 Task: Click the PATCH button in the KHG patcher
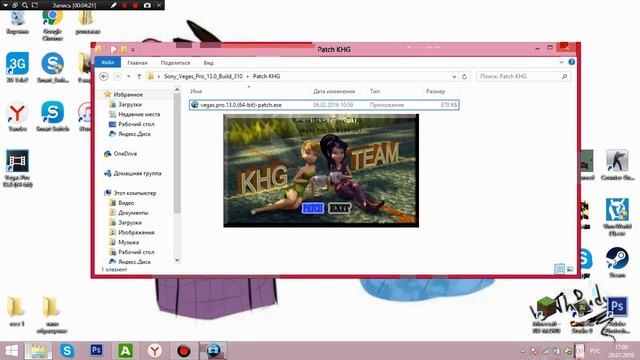[x=313, y=208]
